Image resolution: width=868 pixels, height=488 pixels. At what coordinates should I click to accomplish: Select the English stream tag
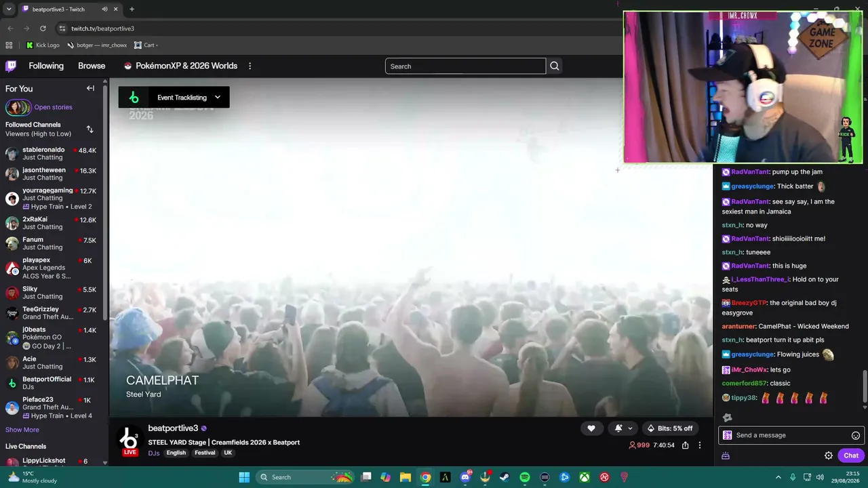click(176, 453)
